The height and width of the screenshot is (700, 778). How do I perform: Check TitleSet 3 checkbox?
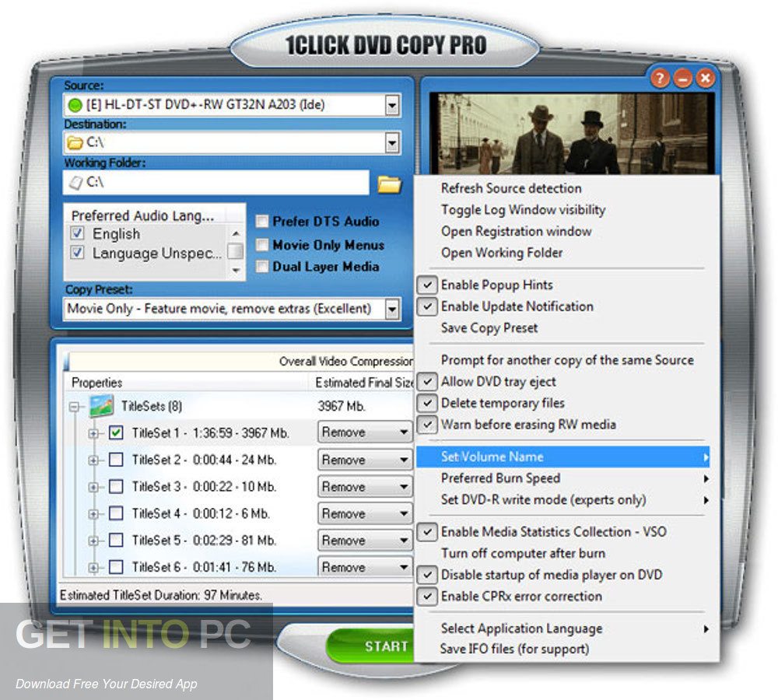click(x=116, y=486)
